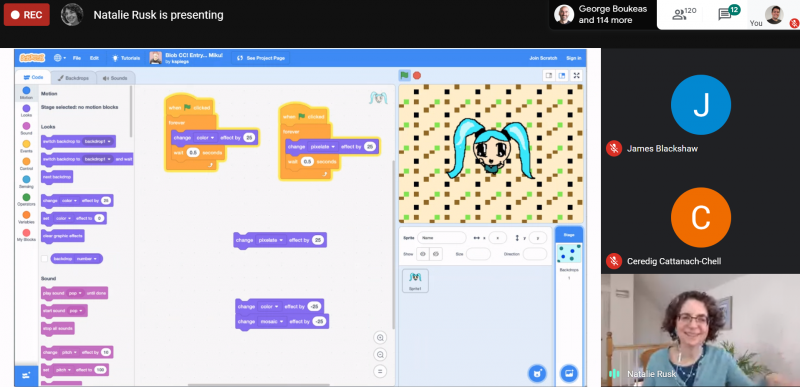The width and height of the screenshot is (800, 387).
Task: Click the green flag to run the project
Action: pyautogui.click(x=404, y=75)
